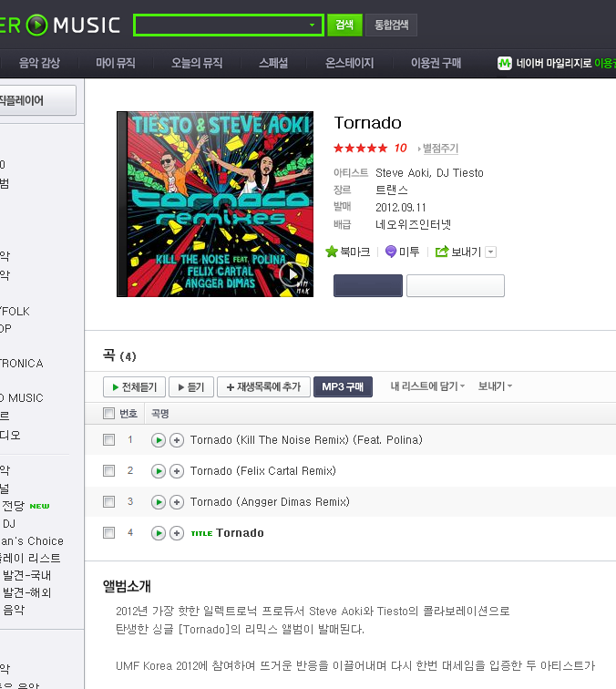Click the 곡명 column header
The height and width of the screenshot is (689, 616).
point(160,414)
